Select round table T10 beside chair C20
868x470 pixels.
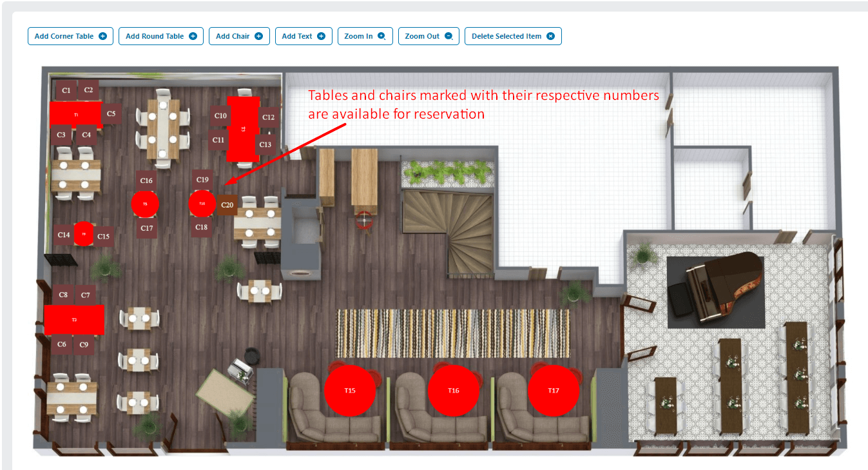coord(202,204)
